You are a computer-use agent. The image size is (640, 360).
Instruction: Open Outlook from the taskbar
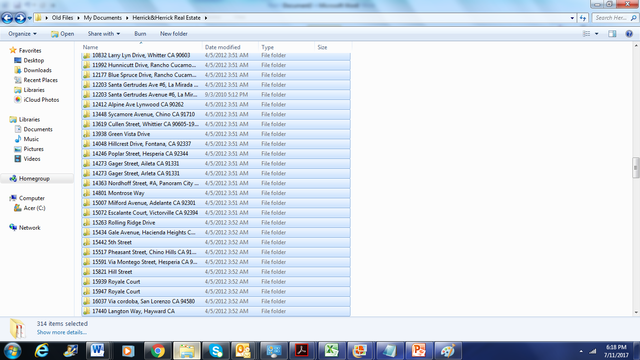point(243,351)
